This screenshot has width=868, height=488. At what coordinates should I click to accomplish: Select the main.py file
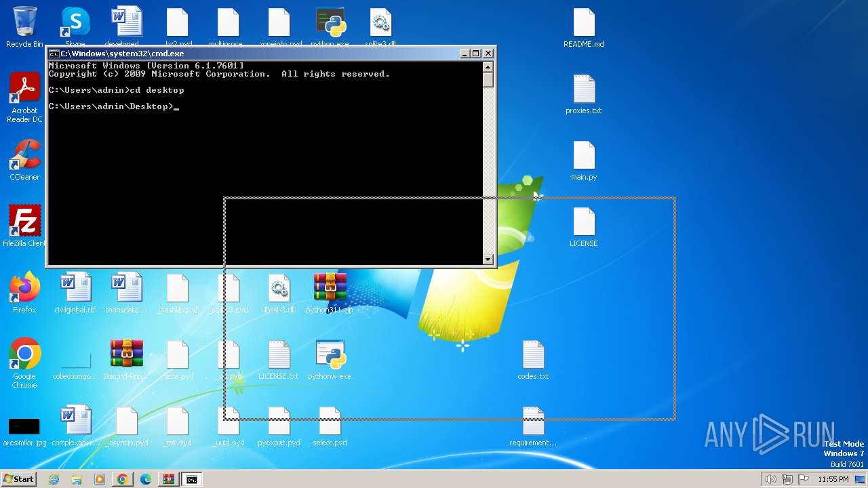coord(584,160)
